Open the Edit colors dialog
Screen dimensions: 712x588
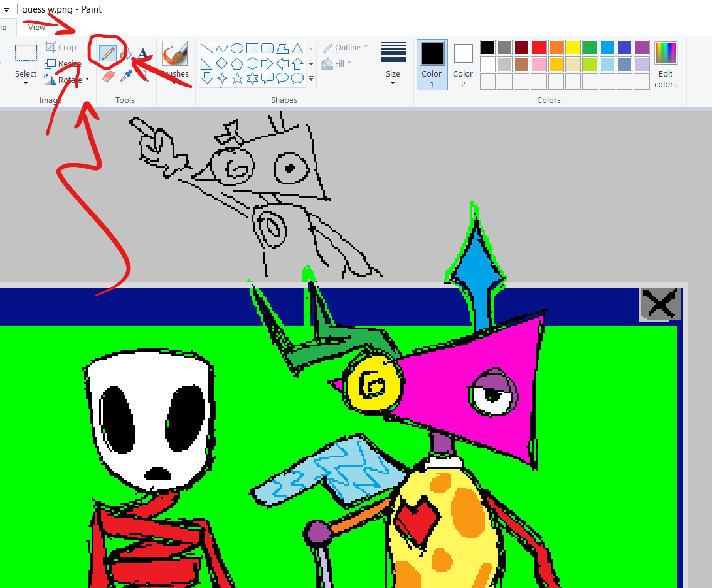click(665, 64)
